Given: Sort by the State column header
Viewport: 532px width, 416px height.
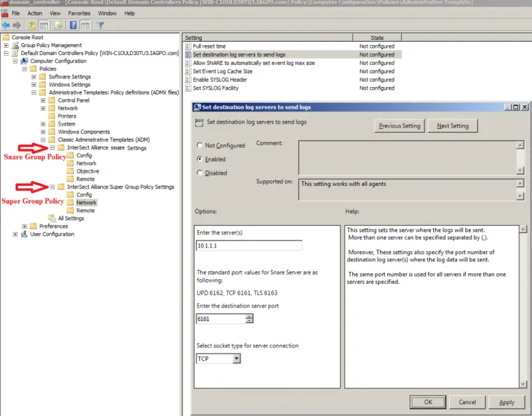Looking at the screenshot, I should click(377, 38).
